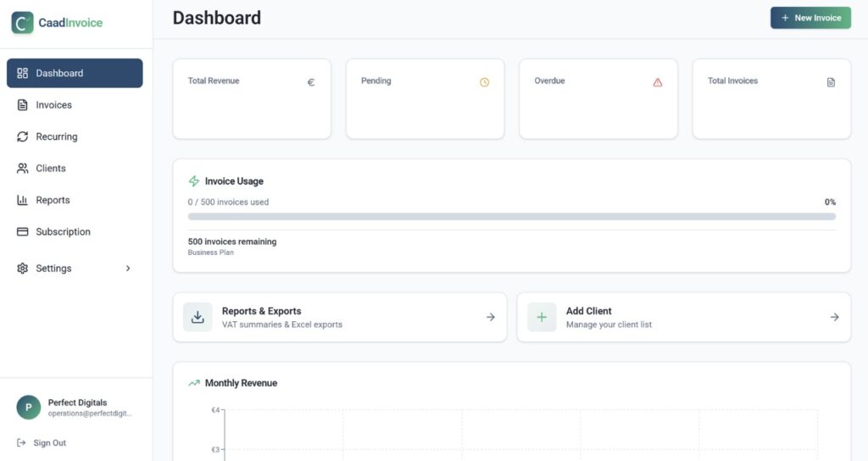Expand the Settings submenu chevron
Viewport: 868px width, 461px height.
point(129,269)
